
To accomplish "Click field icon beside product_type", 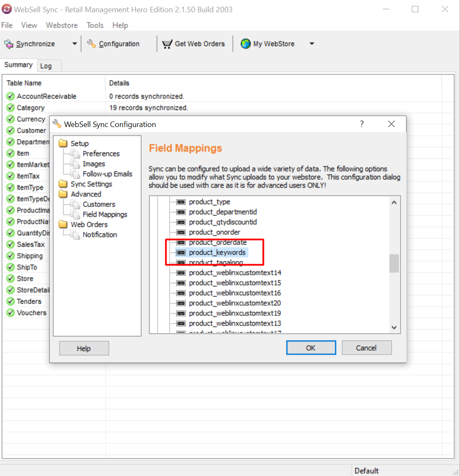I will click(x=181, y=202).
